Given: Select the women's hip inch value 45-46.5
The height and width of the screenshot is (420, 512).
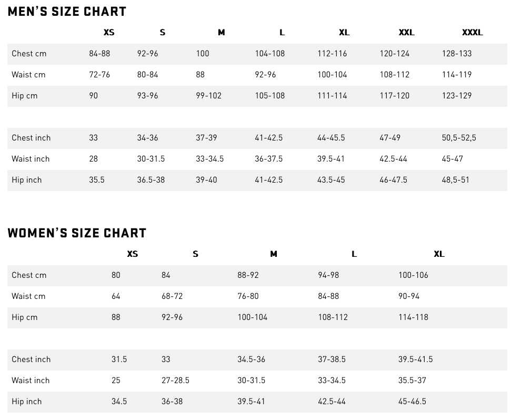Looking at the screenshot, I should 412,402.
